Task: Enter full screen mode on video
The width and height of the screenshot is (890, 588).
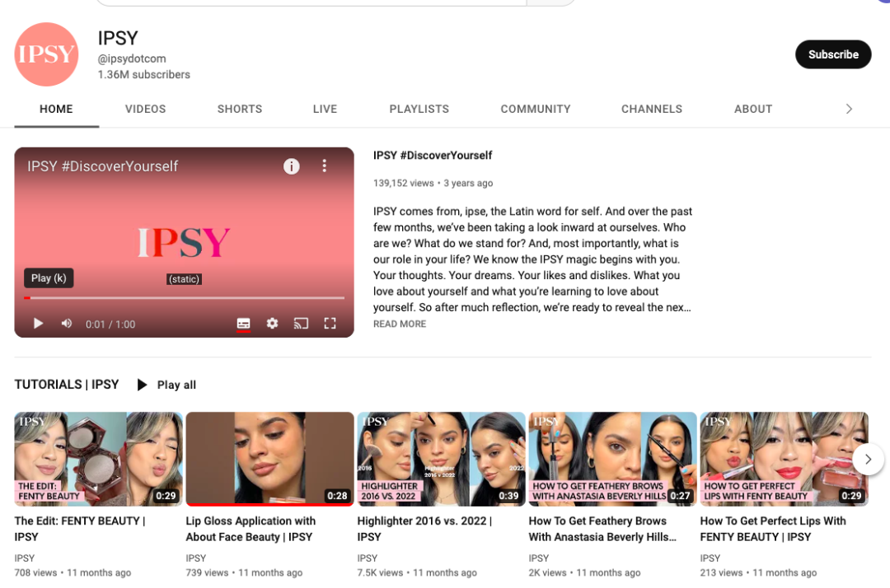Action: coord(330,324)
